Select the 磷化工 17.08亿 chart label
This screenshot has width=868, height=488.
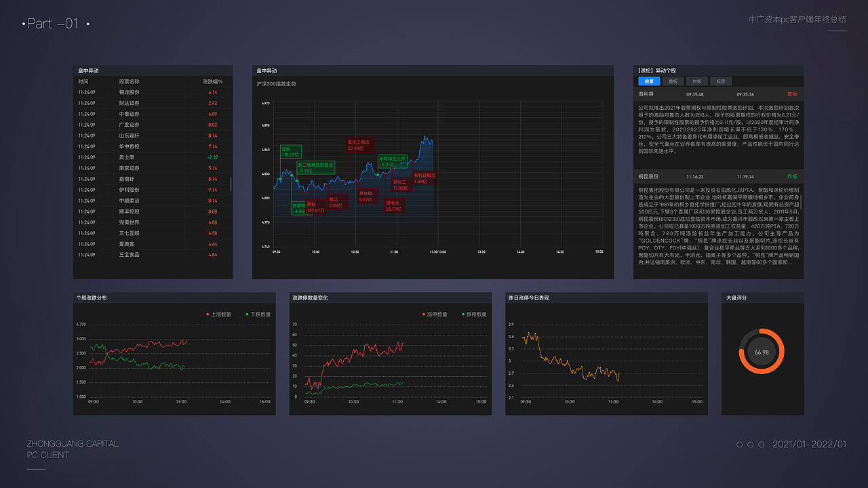[402, 184]
